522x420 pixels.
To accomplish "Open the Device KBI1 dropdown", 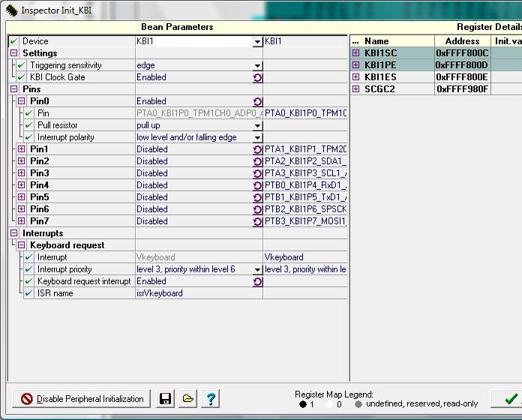I will (x=257, y=41).
